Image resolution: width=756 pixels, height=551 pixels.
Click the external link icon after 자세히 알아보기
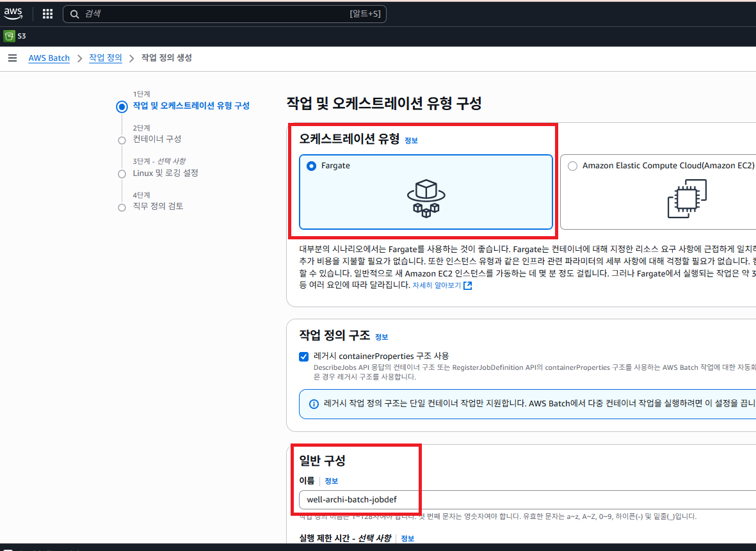(468, 285)
